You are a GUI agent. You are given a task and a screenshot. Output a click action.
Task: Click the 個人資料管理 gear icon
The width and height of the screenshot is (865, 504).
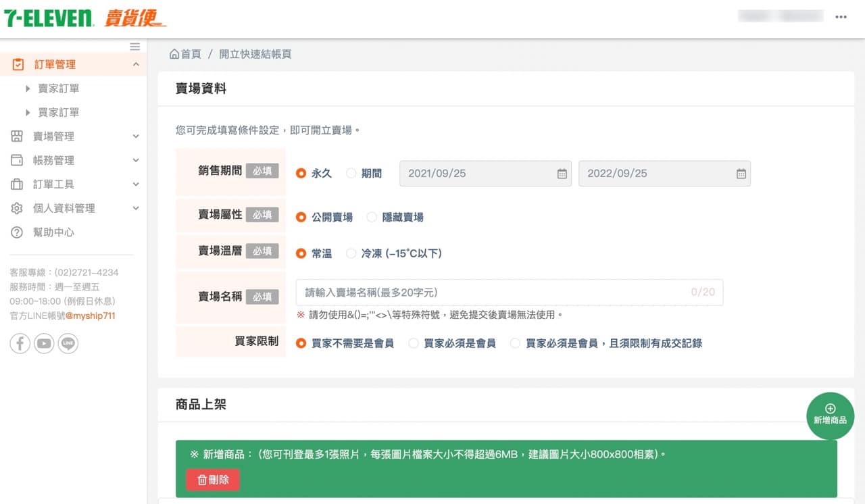coord(17,208)
